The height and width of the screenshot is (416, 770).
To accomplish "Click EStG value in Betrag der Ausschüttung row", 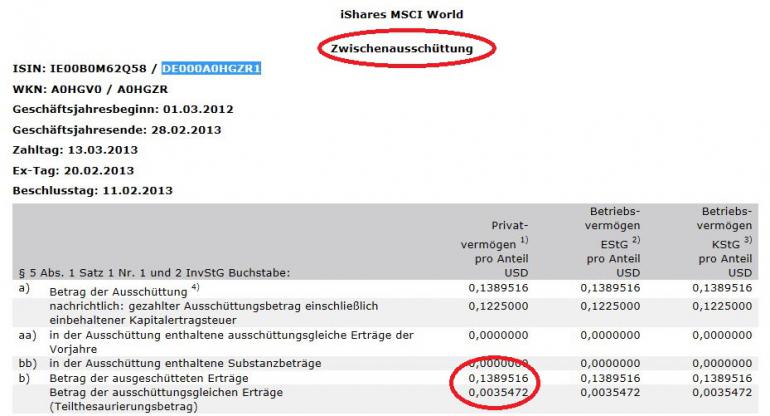I will point(610,288).
